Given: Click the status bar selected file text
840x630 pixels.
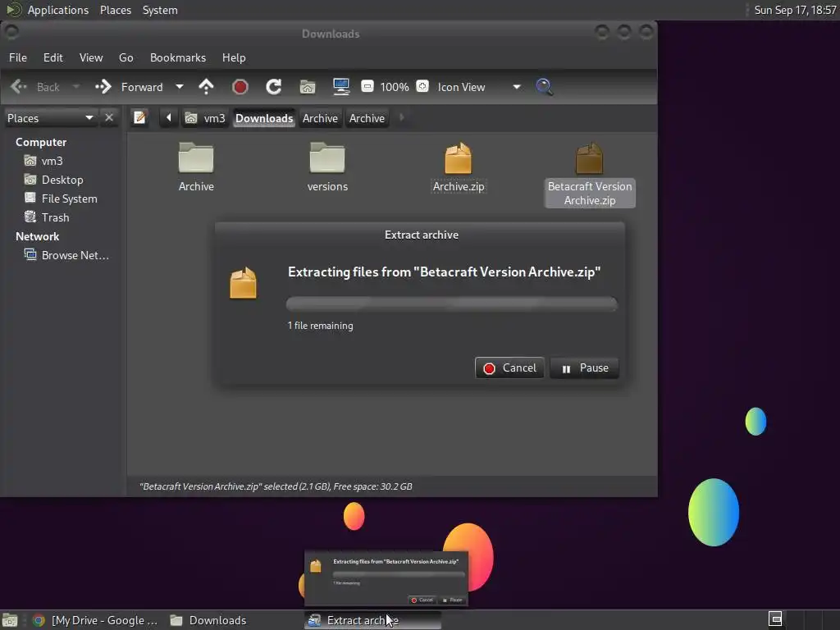Looking at the screenshot, I should pos(276,486).
